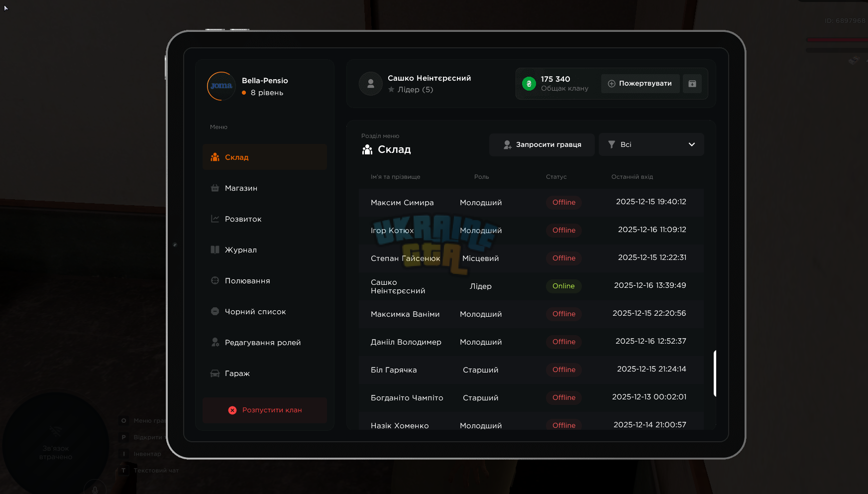Open the Розвиток menu section

tap(265, 219)
